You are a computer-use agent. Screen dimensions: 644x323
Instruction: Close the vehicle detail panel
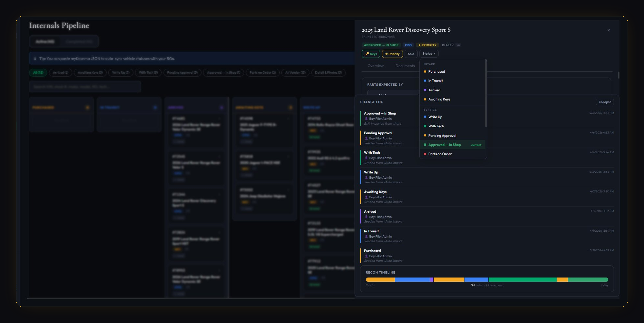(x=608, y=30)
